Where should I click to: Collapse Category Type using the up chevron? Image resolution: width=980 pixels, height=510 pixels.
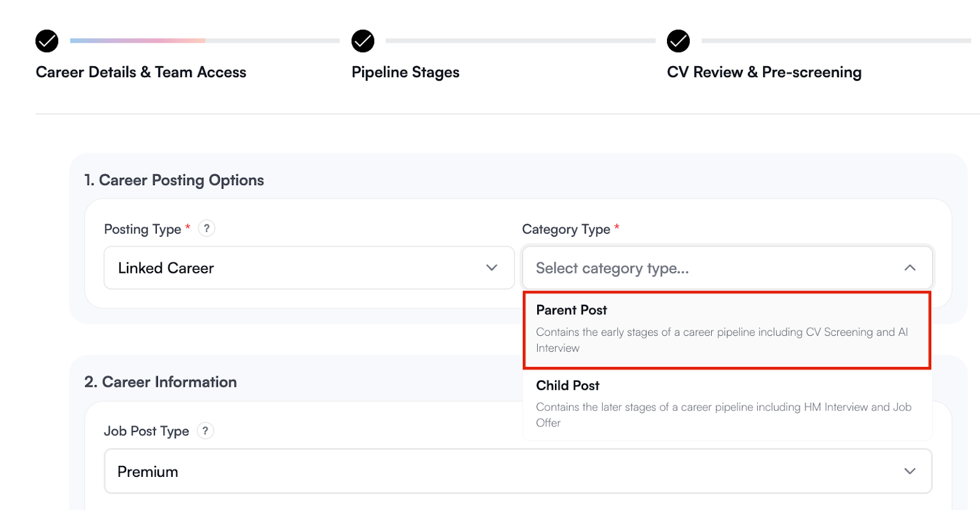(910, 268)
